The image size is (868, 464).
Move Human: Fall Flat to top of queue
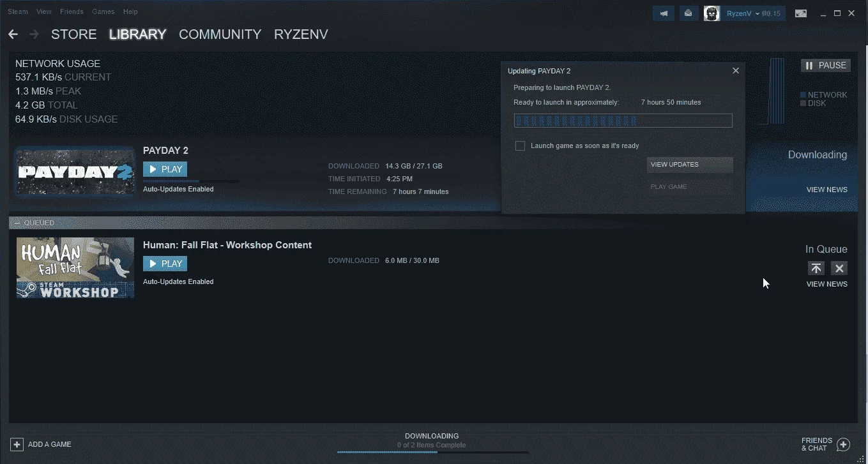click(x=816, y=268)
